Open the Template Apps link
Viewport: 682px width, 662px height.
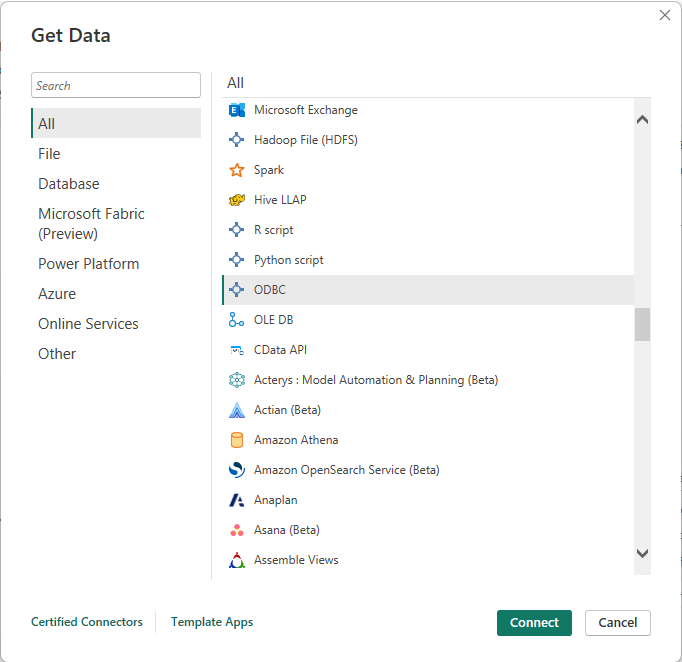pos(212,622)
